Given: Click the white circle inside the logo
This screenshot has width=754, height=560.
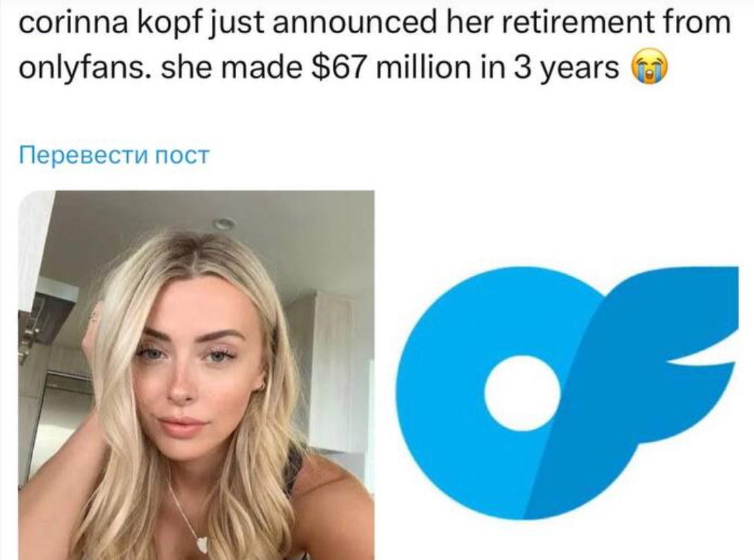Looking at the screenshot, I should click(523, 393).
